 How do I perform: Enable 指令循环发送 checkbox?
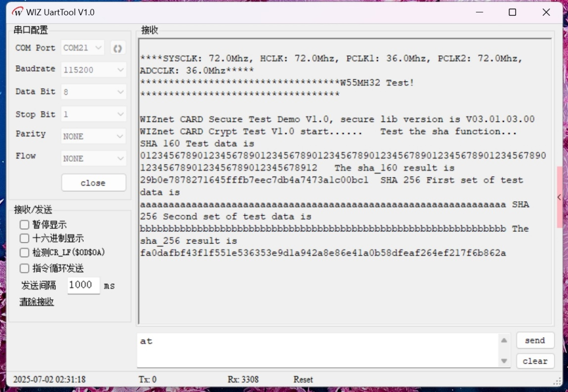25,268
